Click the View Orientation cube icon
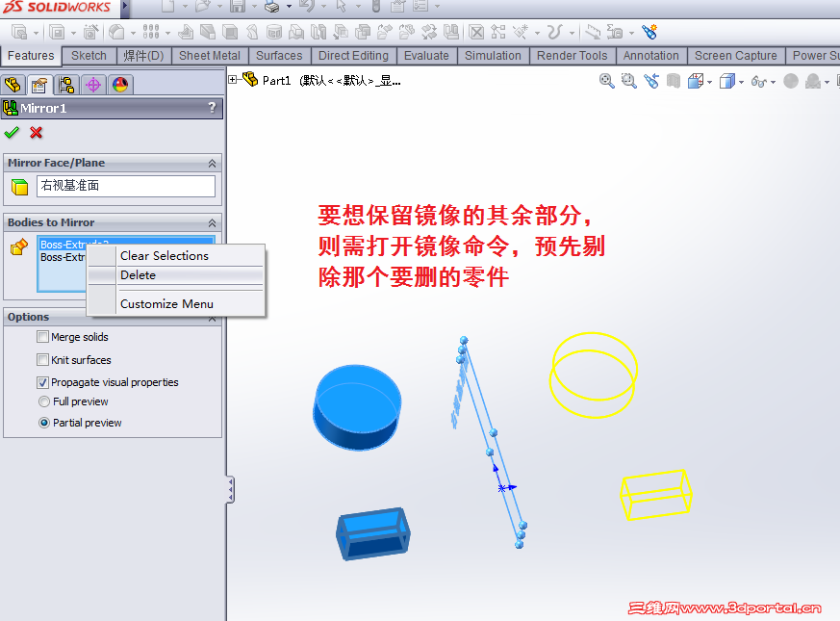840x621 pixels. click(696, 82)
